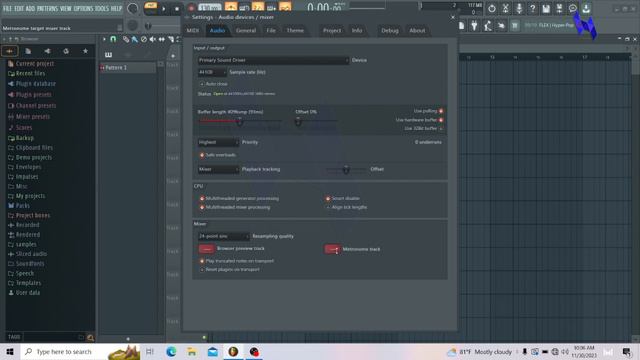Switch to the MIDI settings tab

(192, 31)
